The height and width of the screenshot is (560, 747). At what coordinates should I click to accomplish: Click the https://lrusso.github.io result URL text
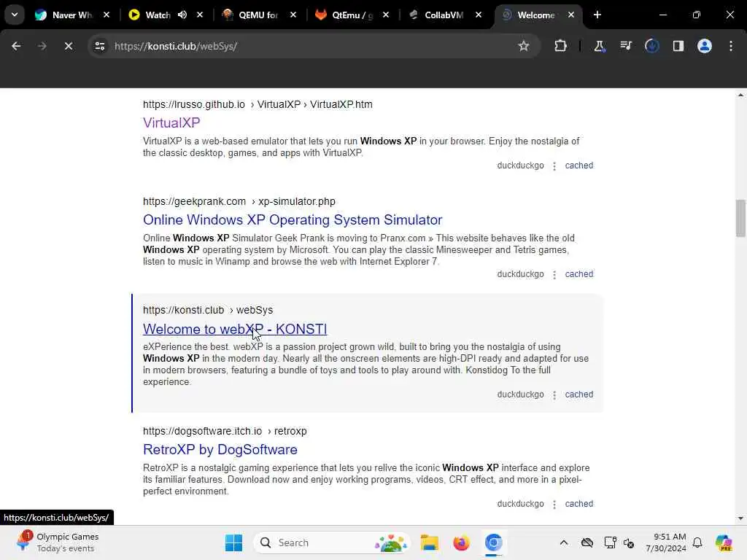point(194,104)
